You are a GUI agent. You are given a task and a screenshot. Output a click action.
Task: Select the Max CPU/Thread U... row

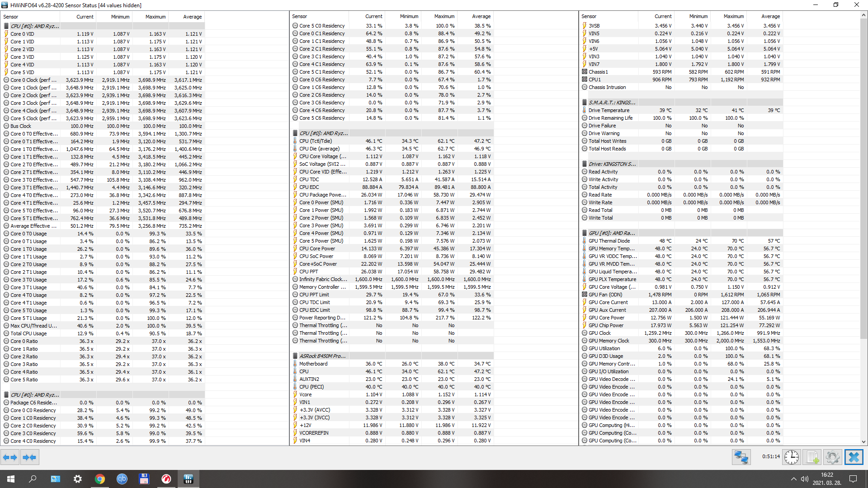[x=103, y=326]
